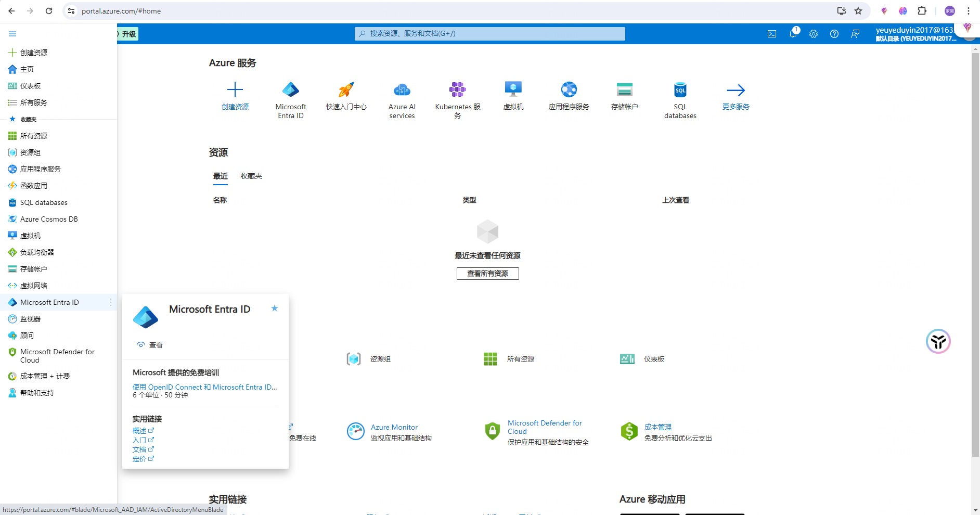
Task: Open account menu yeuyeduyin2017
Action: point(916,34)
